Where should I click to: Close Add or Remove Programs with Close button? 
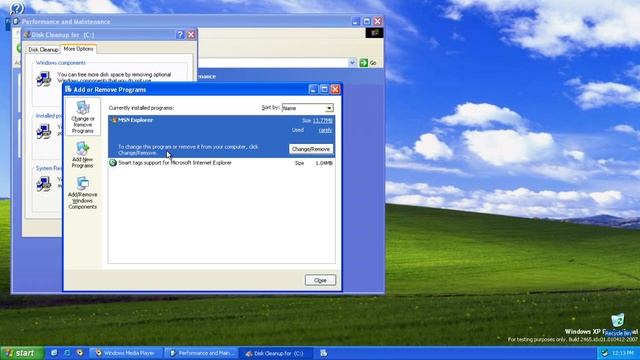pyautogui.click(x=320, y=280)
